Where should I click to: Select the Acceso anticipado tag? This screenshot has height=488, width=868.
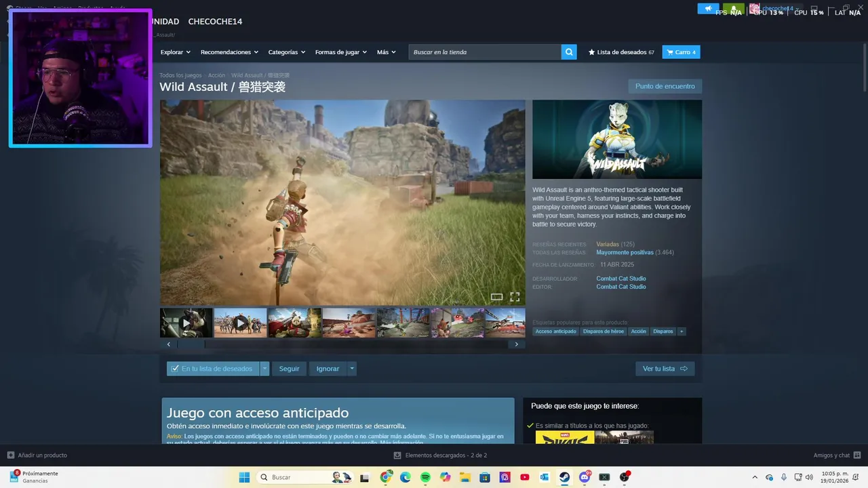point(555,331)
